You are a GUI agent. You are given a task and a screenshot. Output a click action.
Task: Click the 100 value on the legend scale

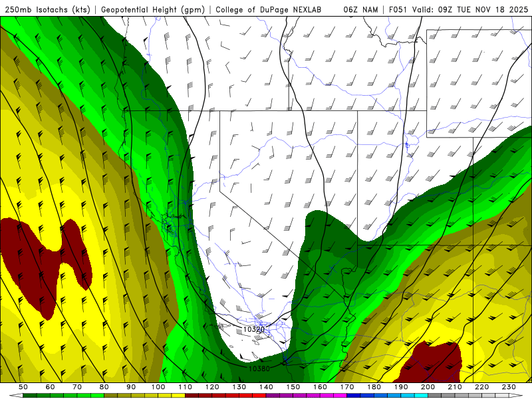click(158, 387)
